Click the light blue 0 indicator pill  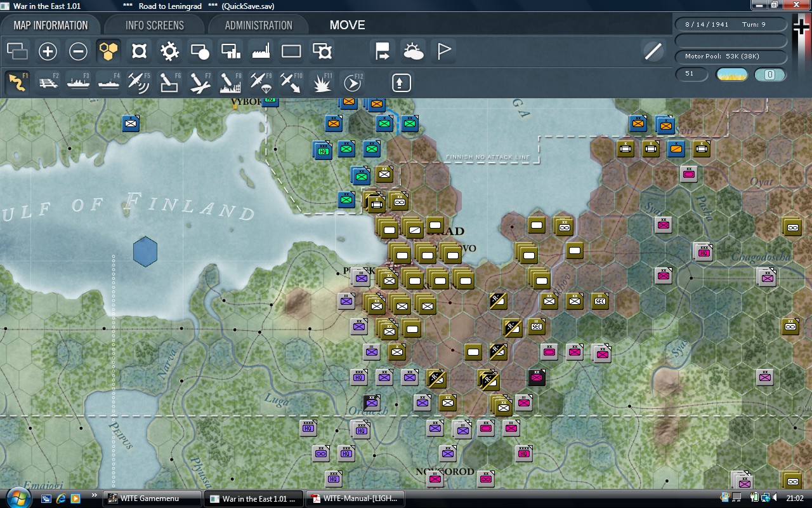click(770, 74)
